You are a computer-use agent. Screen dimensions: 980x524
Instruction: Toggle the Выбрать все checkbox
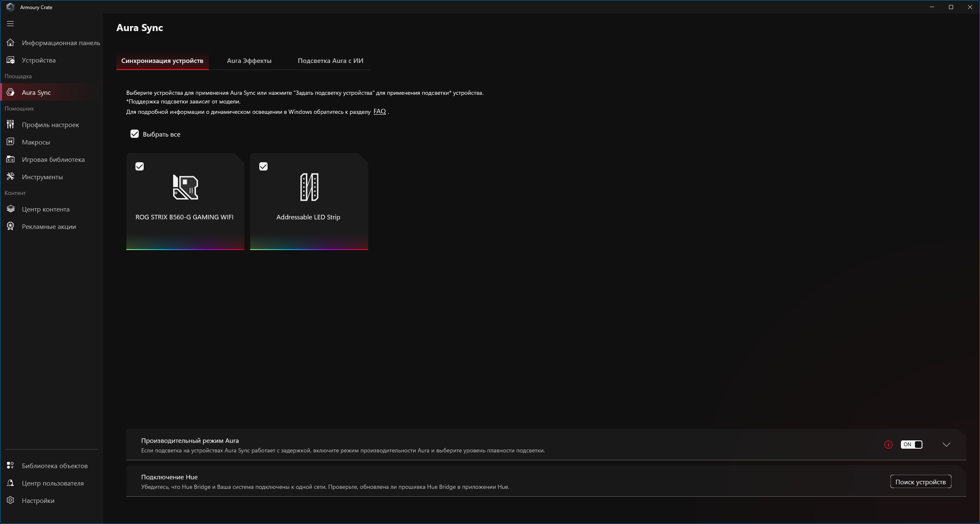coord(135,134)
